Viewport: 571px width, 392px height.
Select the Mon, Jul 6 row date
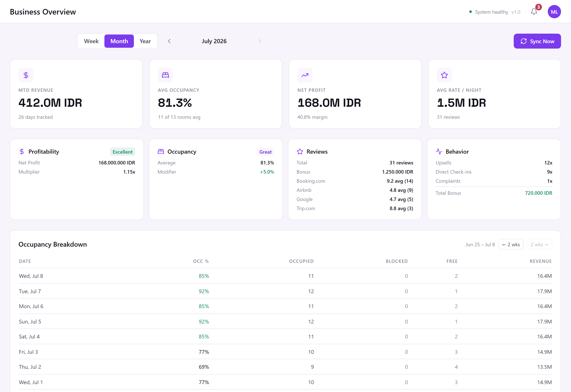[31, 306]
